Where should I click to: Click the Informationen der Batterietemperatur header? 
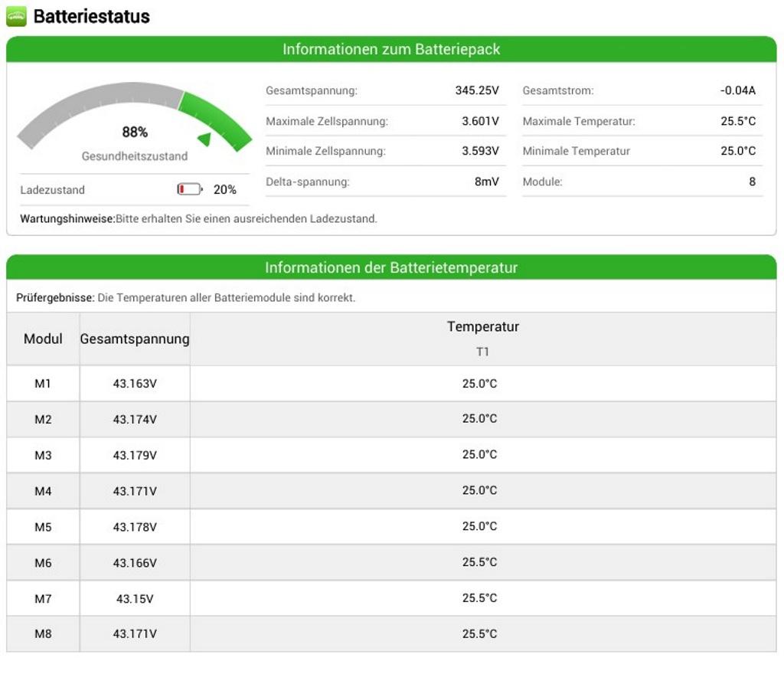(391, 267)
